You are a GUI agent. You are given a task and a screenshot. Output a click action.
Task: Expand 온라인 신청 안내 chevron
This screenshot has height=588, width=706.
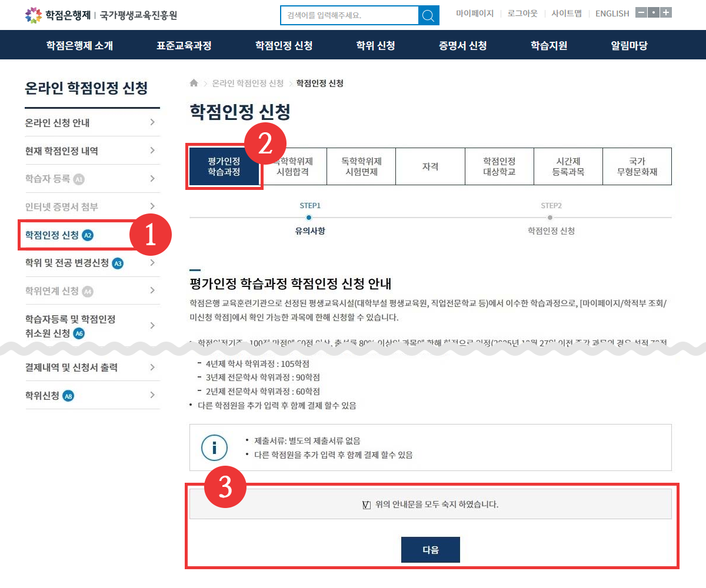pos(152,122)
